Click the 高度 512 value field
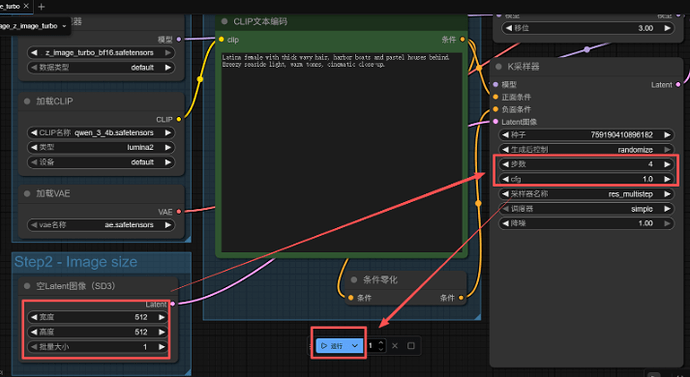 coord(98,332)
